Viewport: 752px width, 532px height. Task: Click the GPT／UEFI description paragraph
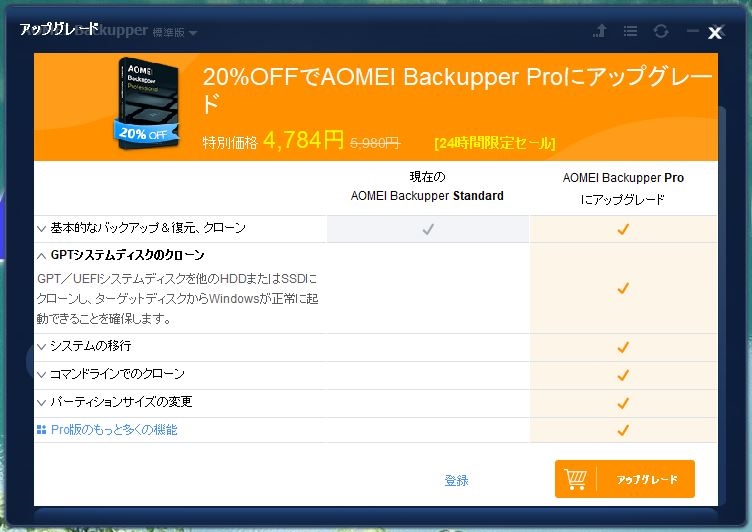tap(177, 298)
